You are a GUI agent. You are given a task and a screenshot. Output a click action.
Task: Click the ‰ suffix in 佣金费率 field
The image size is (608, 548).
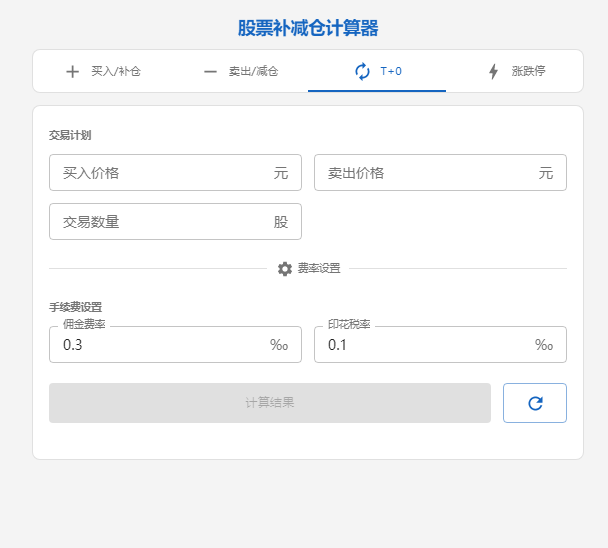tap(279, 345)
